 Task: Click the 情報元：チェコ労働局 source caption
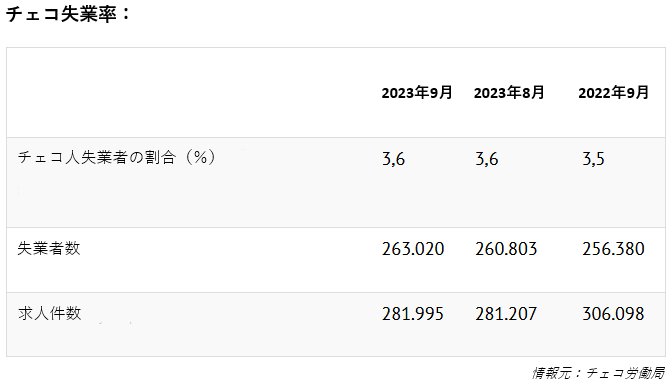click(x=598, y=373)
